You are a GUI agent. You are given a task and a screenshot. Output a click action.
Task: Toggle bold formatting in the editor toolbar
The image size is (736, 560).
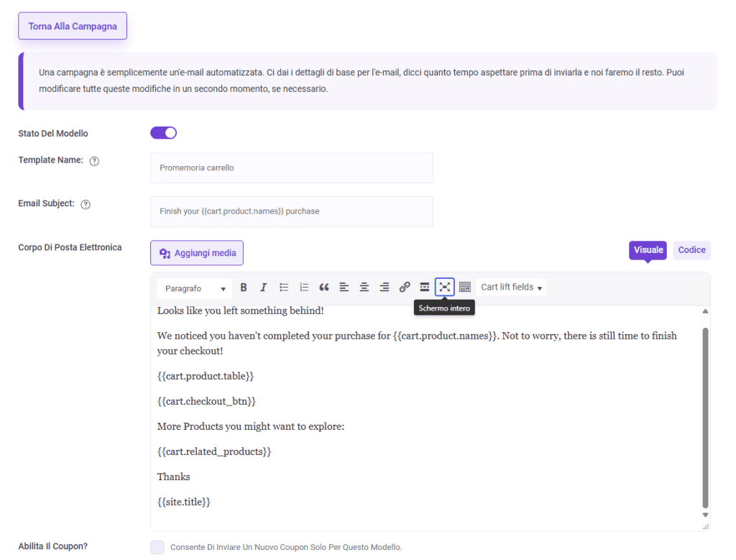point(243,288)
